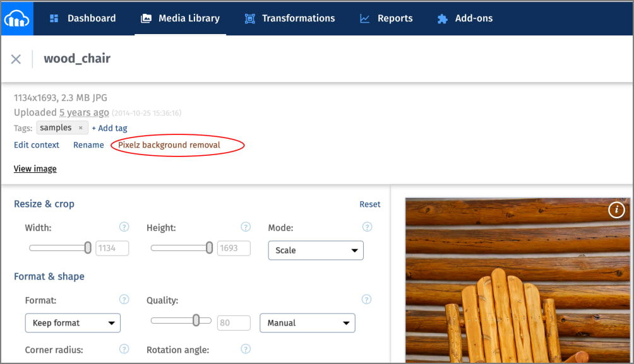Open help icon for Mode
634x364 pixels.
point(367,227)
